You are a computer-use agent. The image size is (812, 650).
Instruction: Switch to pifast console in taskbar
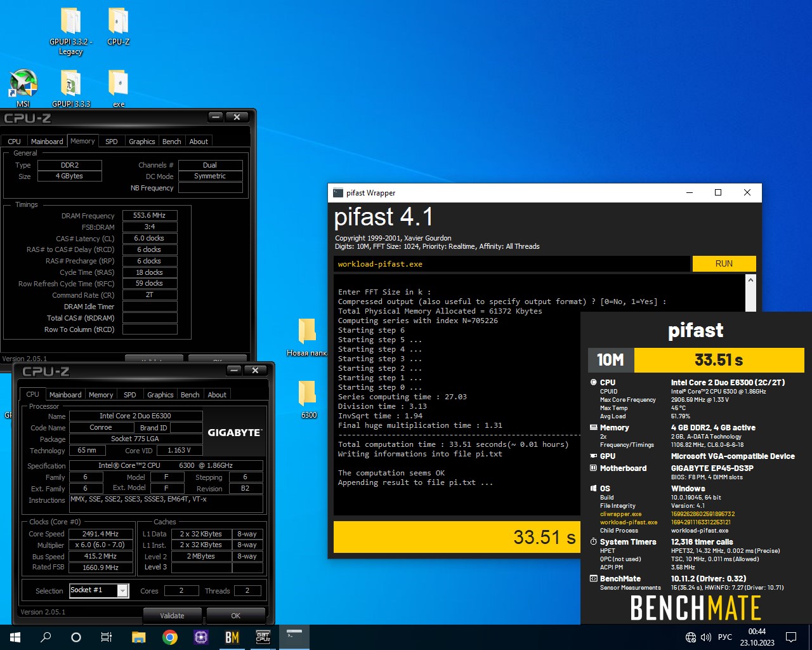pos(294,637)
